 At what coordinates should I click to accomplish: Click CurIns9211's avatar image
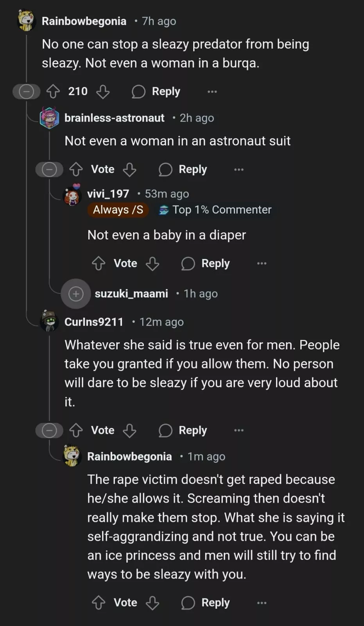pos(50,322)
